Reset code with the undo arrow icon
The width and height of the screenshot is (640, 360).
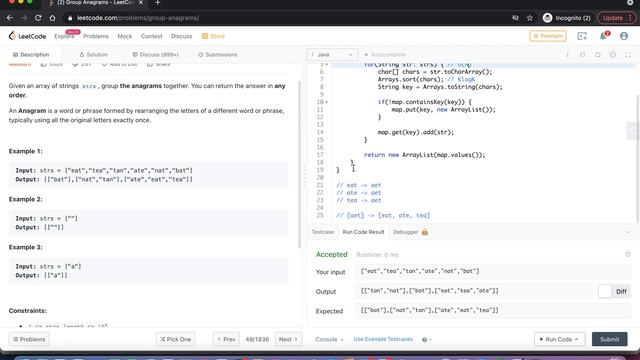tap(598, 55)
